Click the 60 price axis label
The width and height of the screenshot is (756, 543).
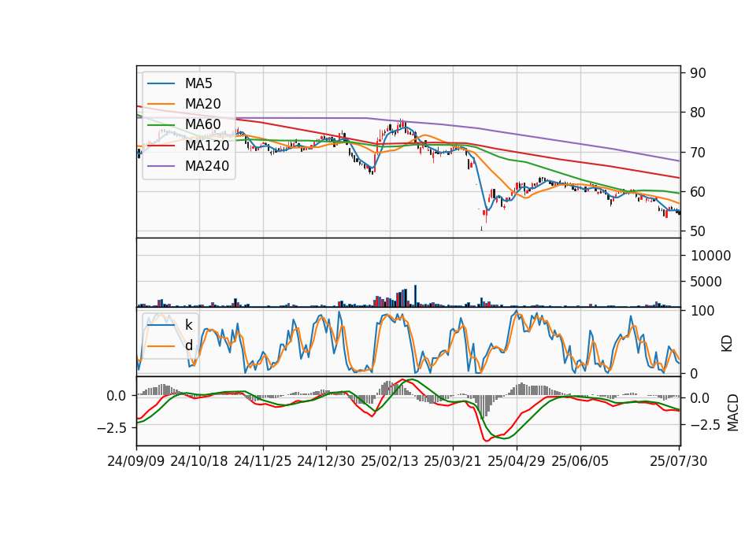click(698, 192)
